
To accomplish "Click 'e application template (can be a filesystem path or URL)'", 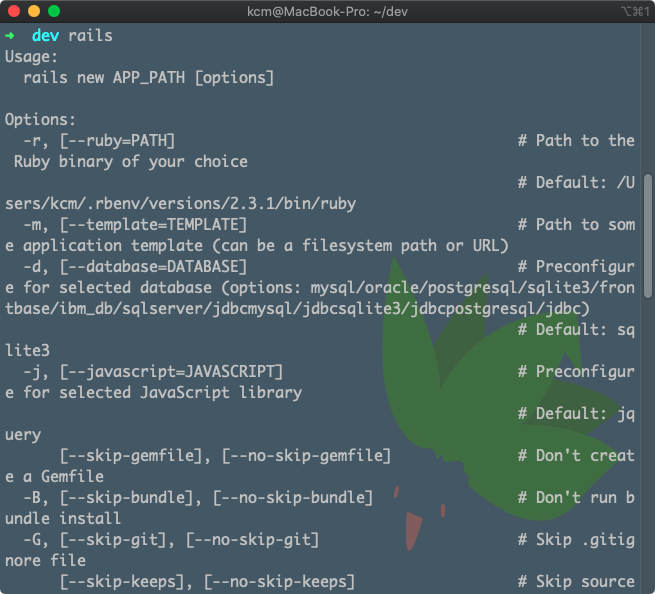I will (x=256, y=246).
